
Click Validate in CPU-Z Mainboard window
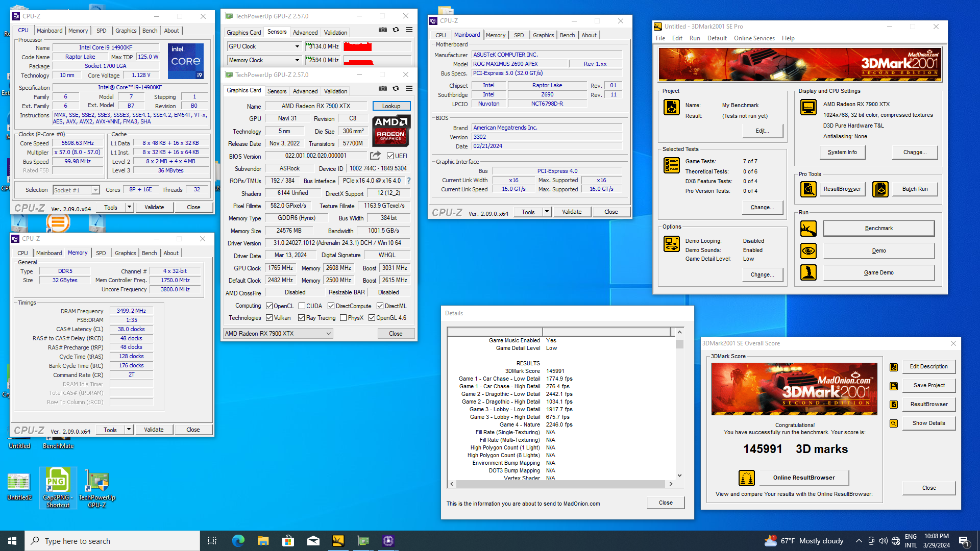(x=572, y=212)
